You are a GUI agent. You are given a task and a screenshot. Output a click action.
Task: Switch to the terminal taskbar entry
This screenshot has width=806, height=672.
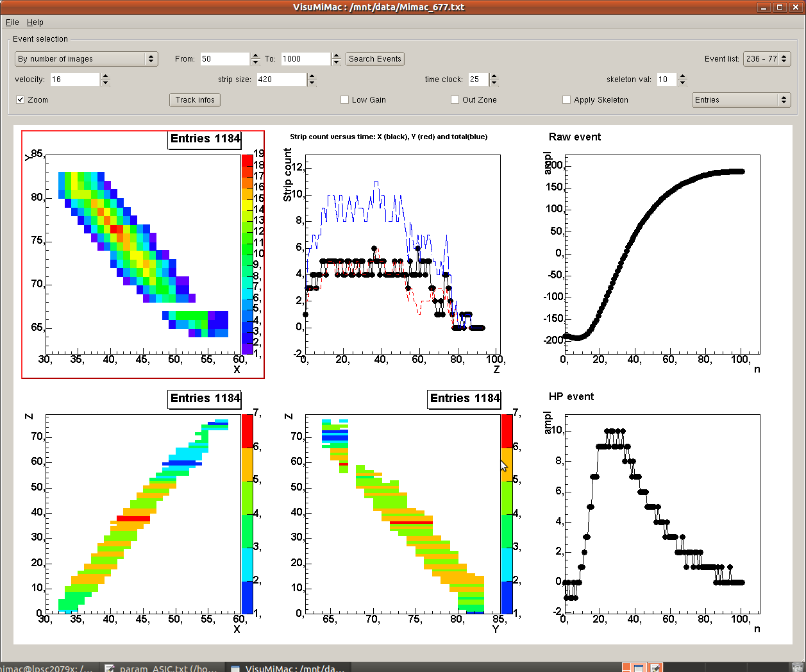click(45, 668)
